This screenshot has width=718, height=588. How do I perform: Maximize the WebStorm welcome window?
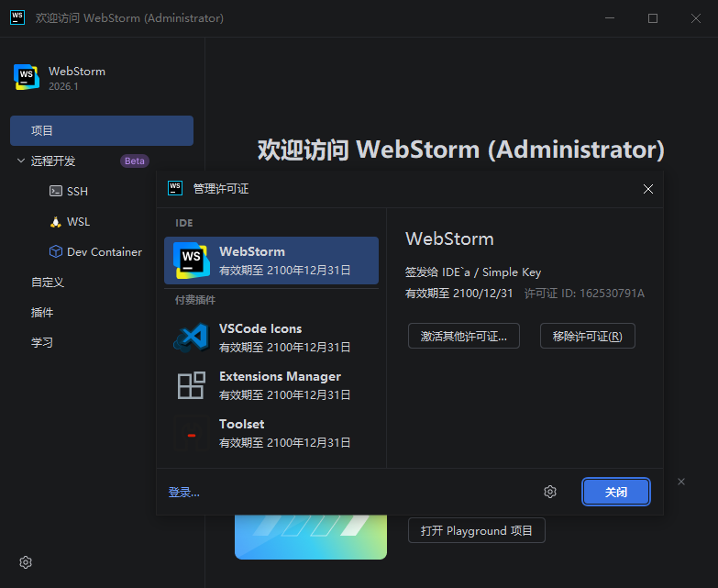point(653,17)
